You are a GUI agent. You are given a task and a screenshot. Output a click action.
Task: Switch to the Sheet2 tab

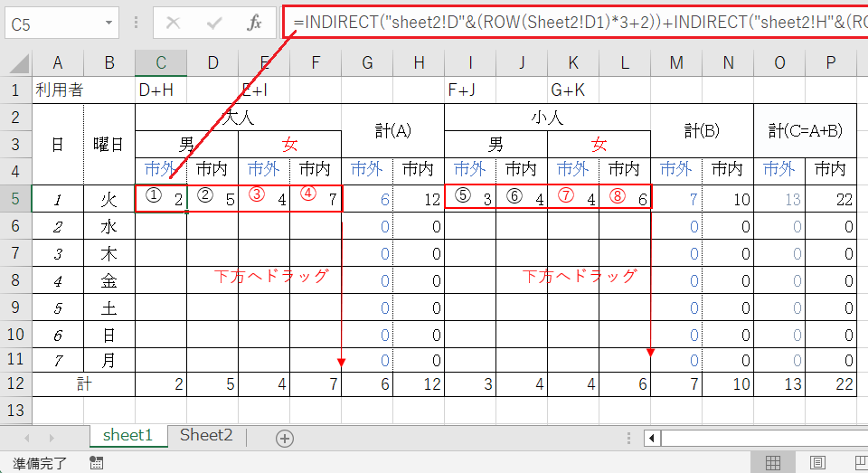coord(206,436)
